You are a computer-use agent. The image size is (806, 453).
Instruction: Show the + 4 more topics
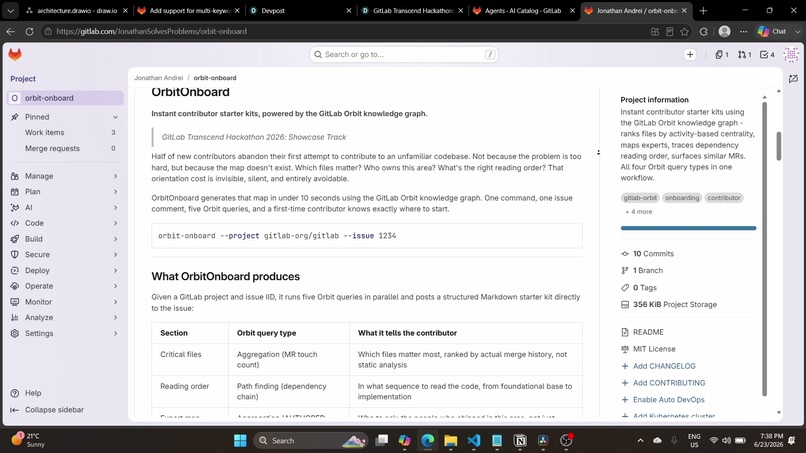click(638, 212)
